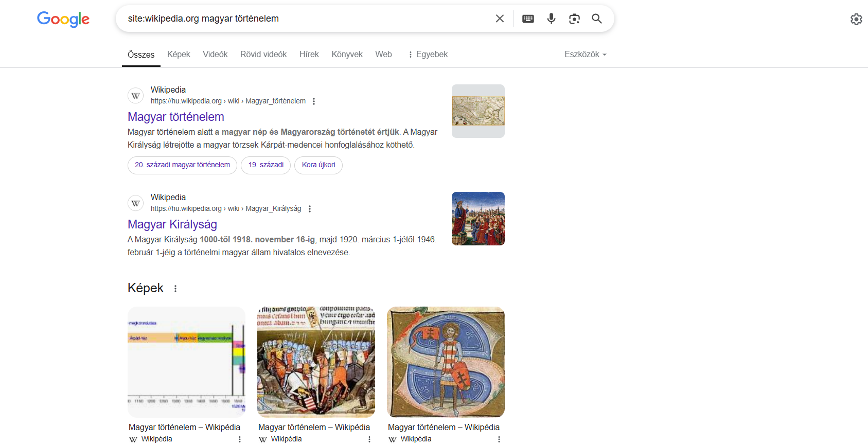The height and width of the screenshot is (445, 868).
Task: Open more options for Magyar_történelem result
Action: tap(314, 101)
